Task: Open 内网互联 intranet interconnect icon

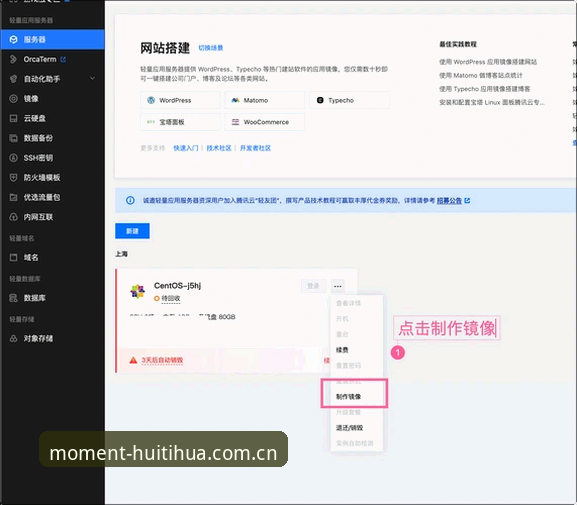Action: 14,217
